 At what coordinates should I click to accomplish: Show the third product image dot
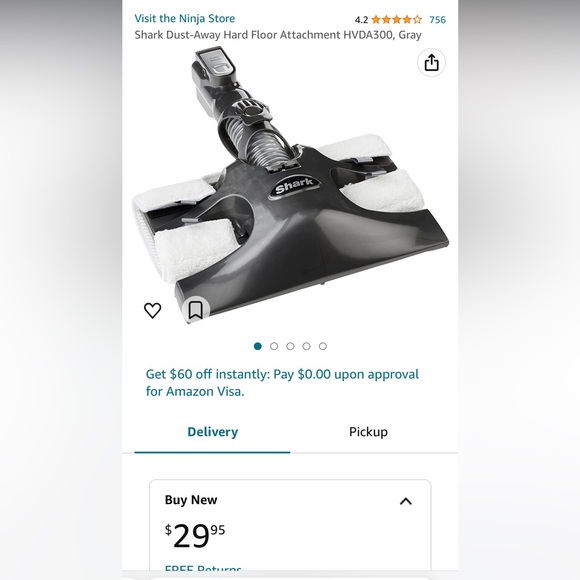tap(290, 346)
